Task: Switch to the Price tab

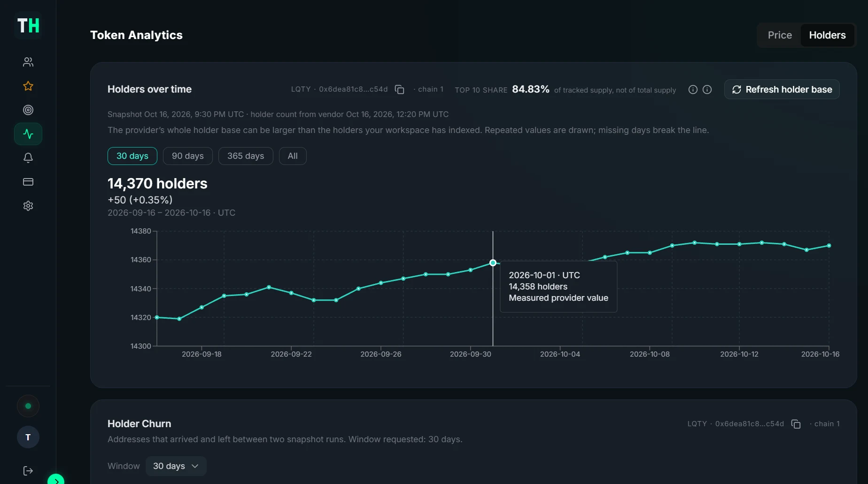Action: click(x=780, y=35)
